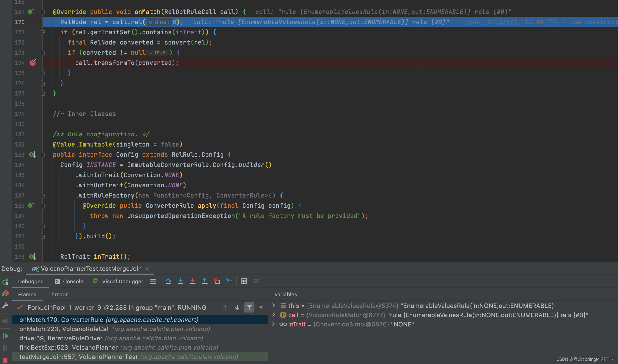Click the Step Into icon
The width and height of the screenshot is (618, 364).
[180, 281]
